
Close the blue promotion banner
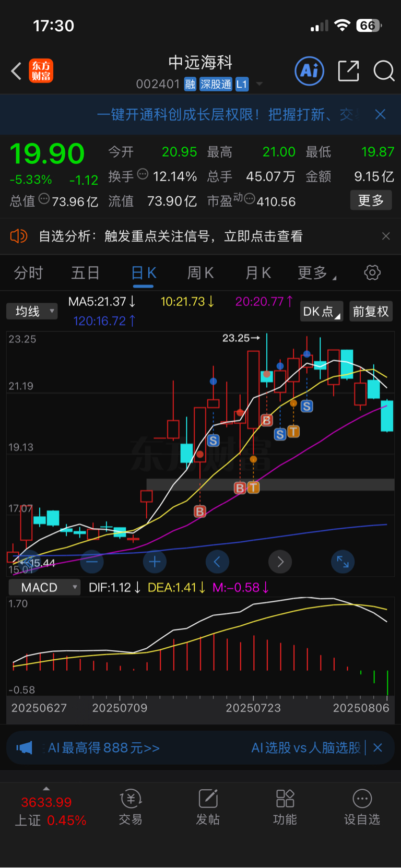(380, 114)
